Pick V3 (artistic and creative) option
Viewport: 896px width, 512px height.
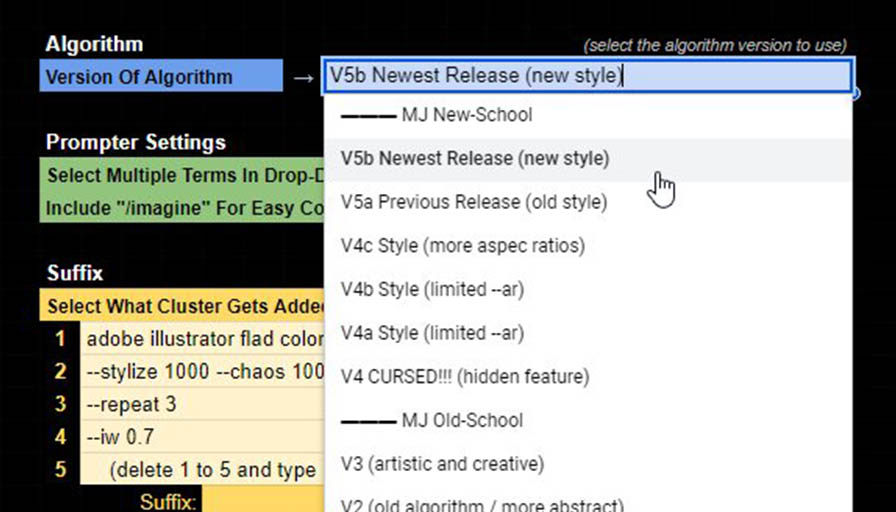(442, 464)
